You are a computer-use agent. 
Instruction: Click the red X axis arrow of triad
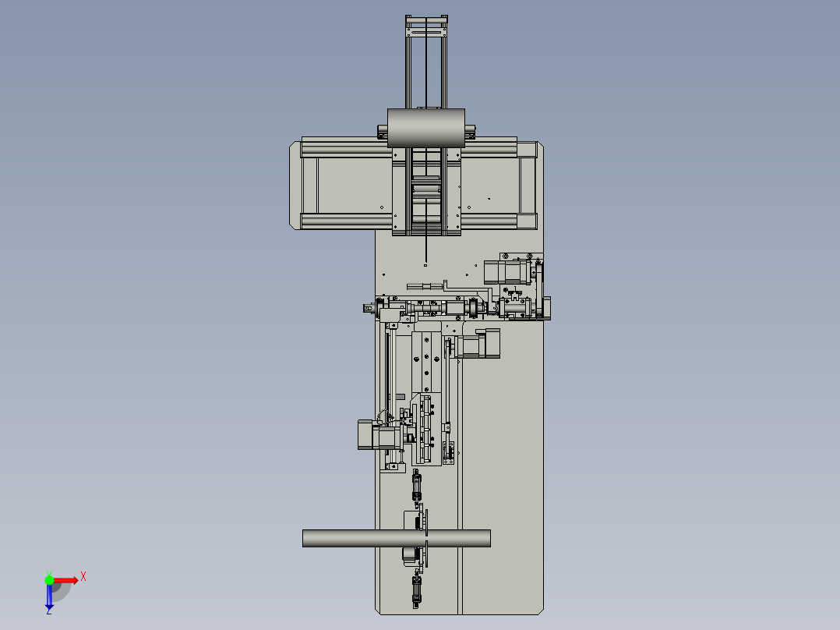66,580
